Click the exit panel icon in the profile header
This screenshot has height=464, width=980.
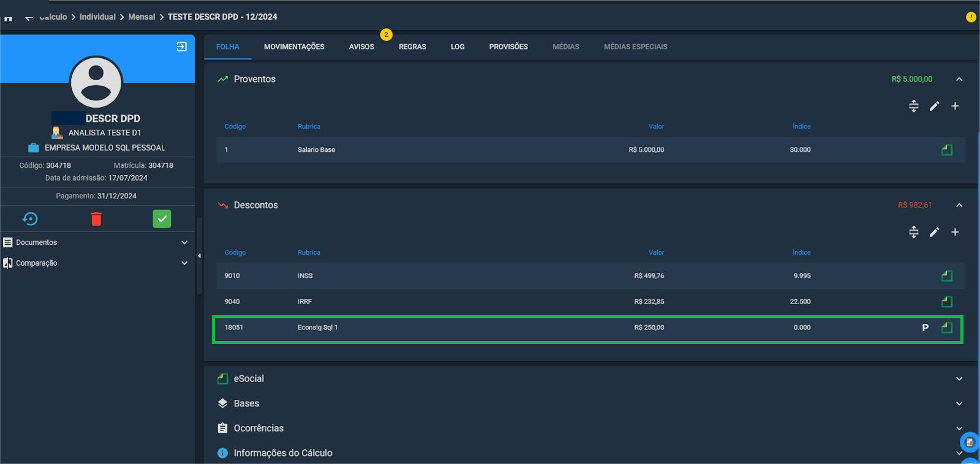(182, 47)
